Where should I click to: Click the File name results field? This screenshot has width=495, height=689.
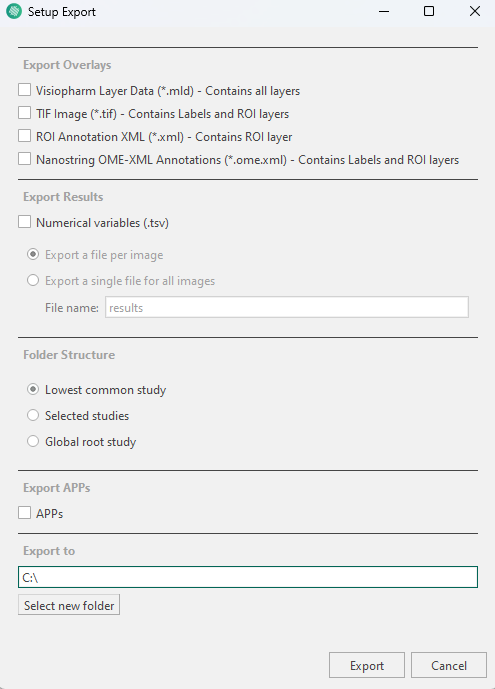(x=287, y=307)
